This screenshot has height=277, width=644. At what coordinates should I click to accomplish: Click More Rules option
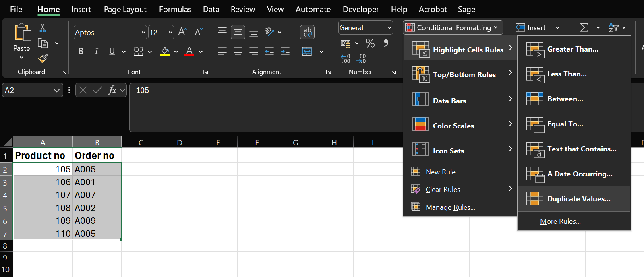pos(560,221)
